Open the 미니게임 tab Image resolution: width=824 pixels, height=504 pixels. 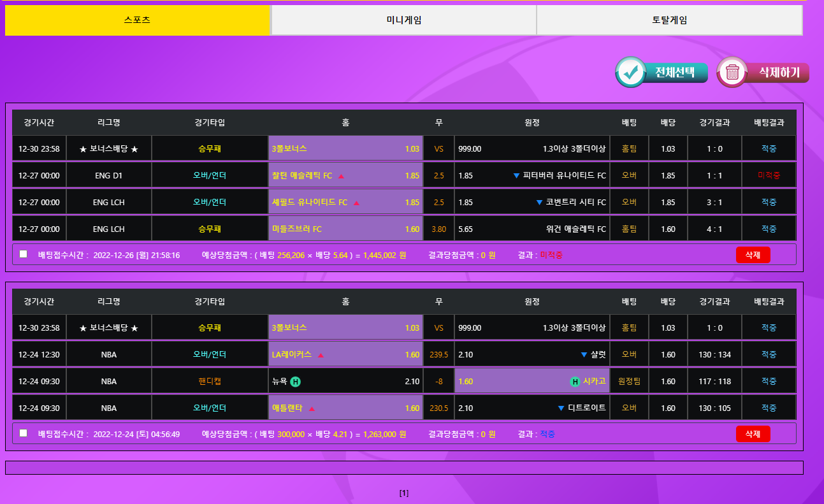[403, 20]
